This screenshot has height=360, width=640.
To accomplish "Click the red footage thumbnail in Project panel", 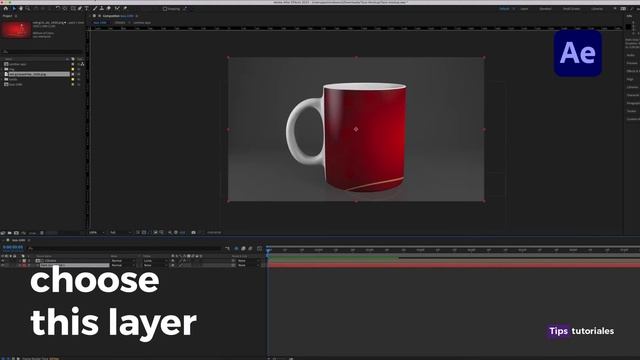I will (16, 29).
